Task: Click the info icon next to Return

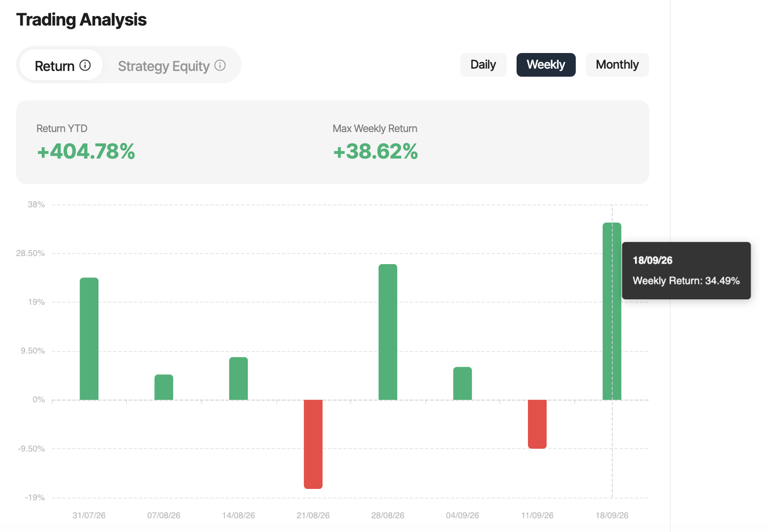Action: tap(85, 65)
